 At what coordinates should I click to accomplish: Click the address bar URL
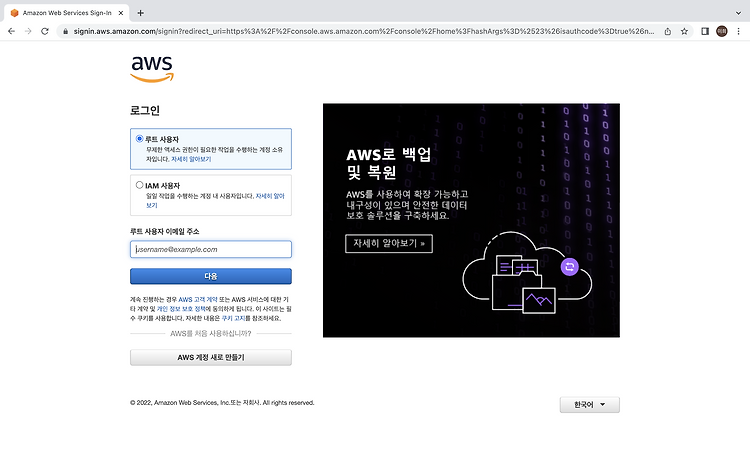[x=364, y=31]
